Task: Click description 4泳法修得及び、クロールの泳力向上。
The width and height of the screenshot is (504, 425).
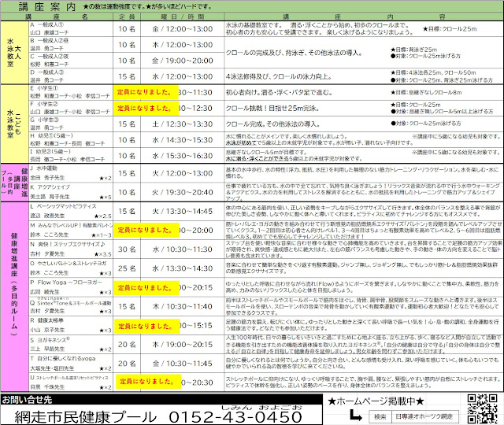Action: pos(279,77)
